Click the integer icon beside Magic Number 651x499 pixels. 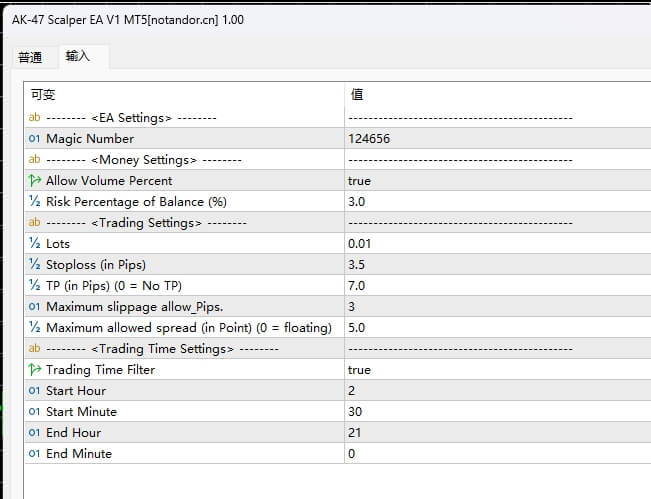[x=34, y=138]
